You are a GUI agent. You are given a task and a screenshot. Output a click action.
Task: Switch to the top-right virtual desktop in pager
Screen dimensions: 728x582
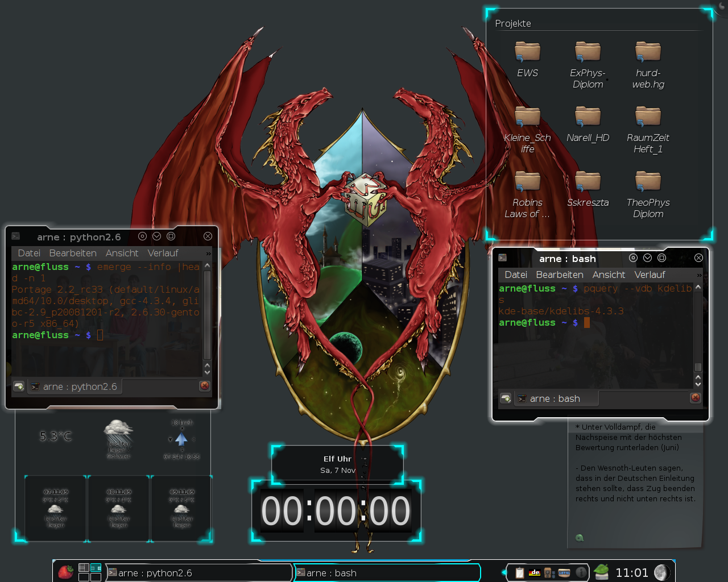(x=96, y=567)
